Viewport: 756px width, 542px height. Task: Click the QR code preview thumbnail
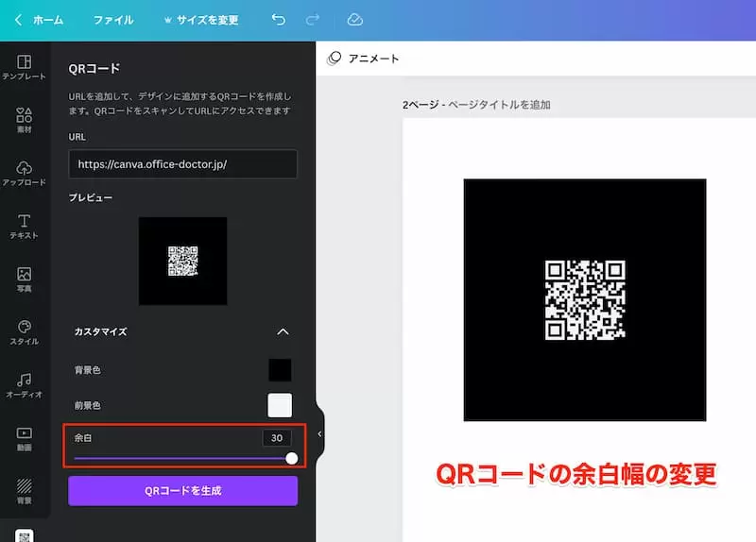pos(182,261)
